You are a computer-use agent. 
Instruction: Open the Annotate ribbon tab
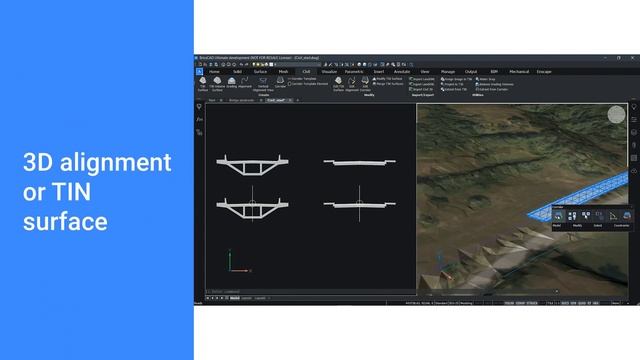click(402, 71)
